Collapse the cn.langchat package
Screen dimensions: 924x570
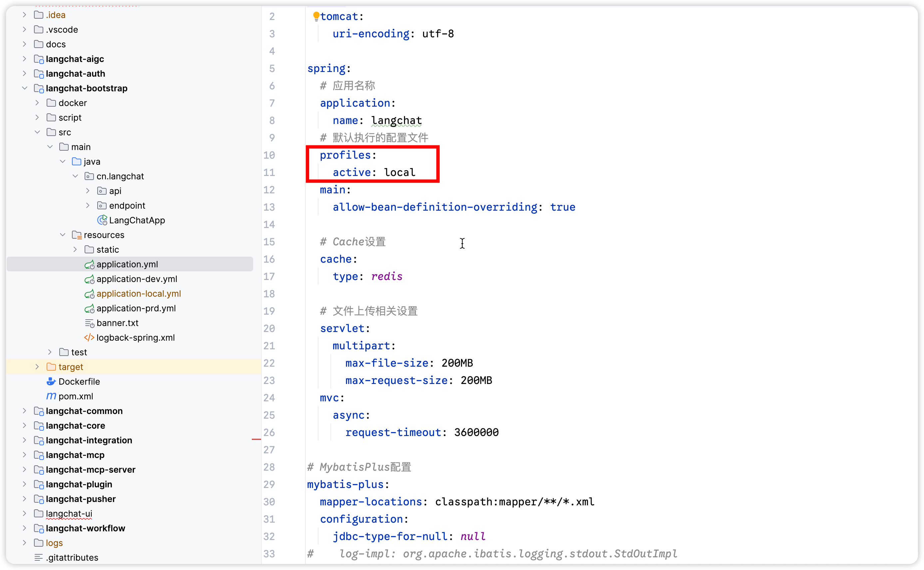pos(75,176)
